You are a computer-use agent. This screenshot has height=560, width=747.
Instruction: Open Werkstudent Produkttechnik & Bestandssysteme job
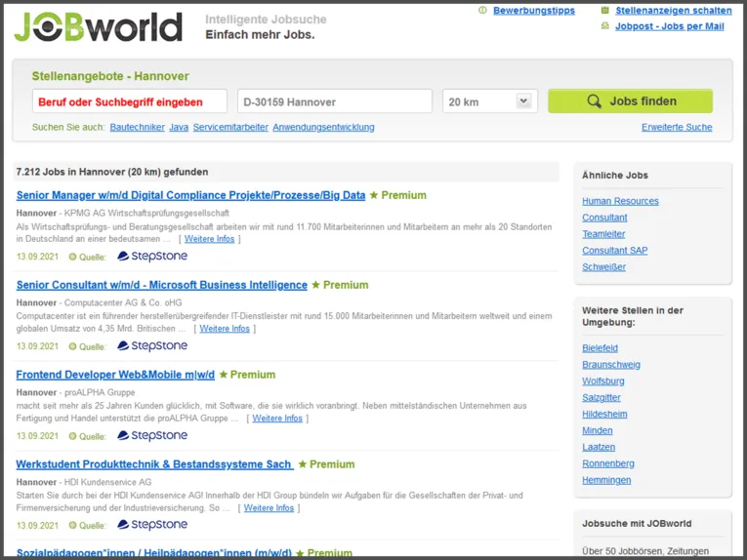coord(155,463)
